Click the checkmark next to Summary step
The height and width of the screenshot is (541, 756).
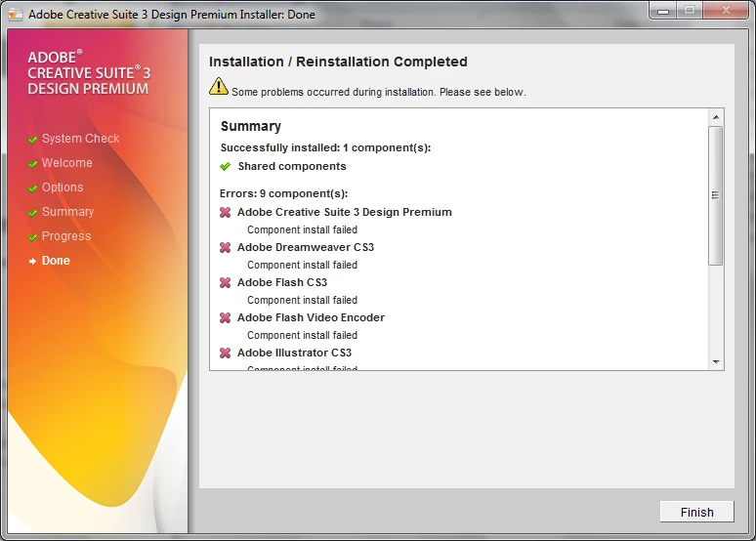click(x=33, y=213)
